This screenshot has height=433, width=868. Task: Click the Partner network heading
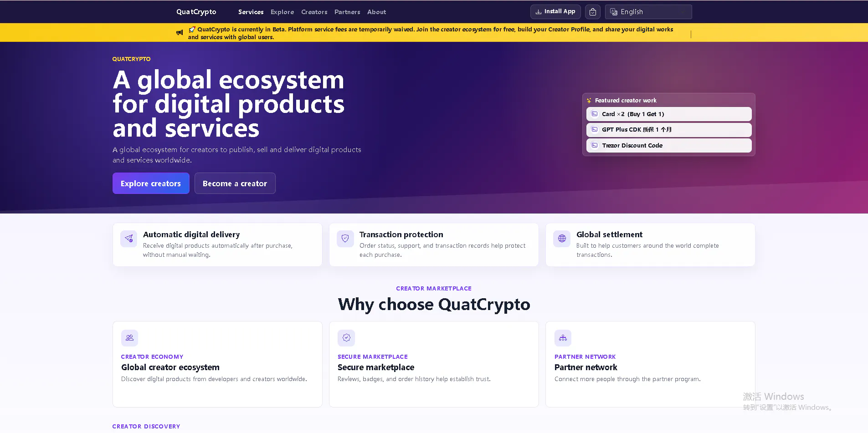[x=586, y=367]
